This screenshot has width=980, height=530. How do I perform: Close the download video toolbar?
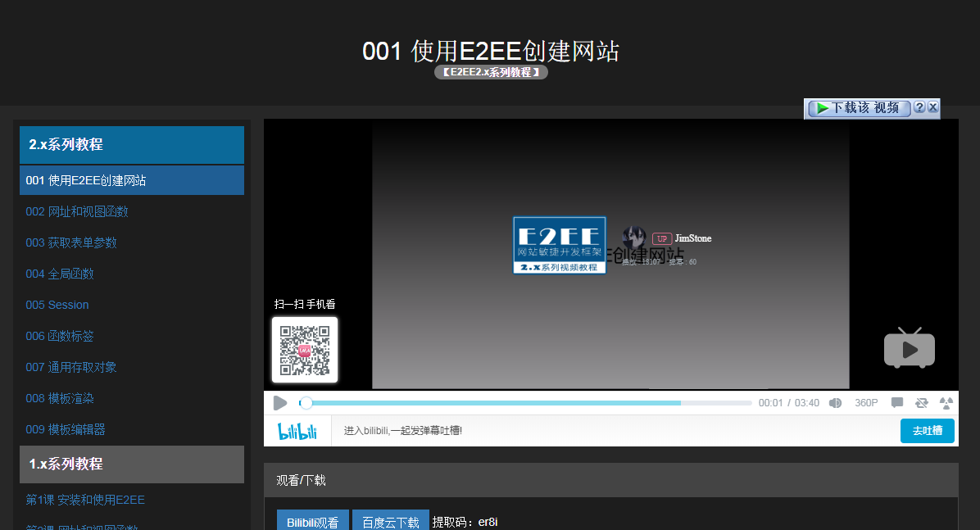932,106
